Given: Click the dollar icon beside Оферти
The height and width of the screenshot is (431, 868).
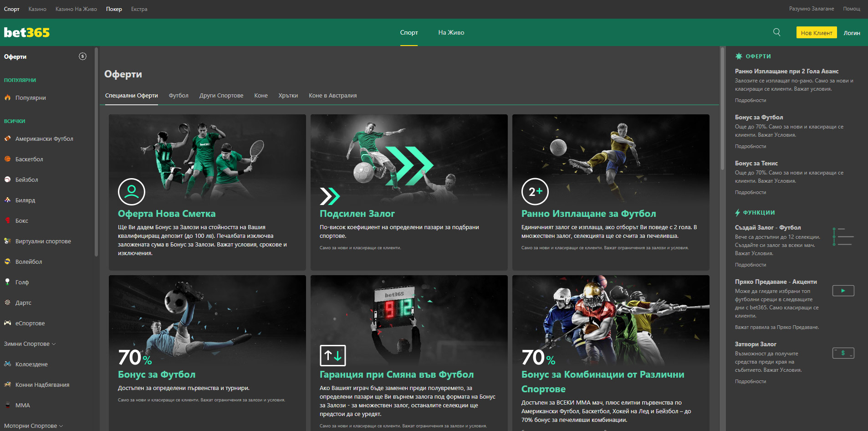Looking at the screenshot, I should (x=82, y=56).
